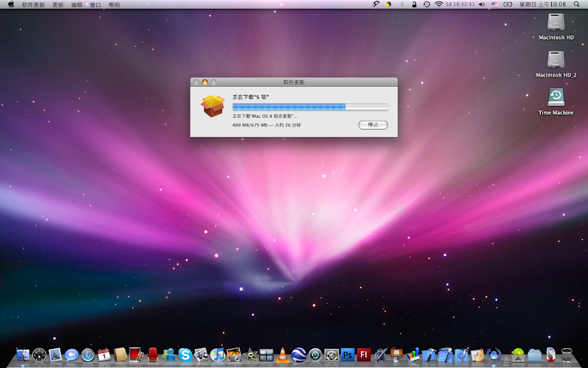Click the clock showing 星期日 上午10:08
The height and width of the screenshot is (368, 588).
542,4
